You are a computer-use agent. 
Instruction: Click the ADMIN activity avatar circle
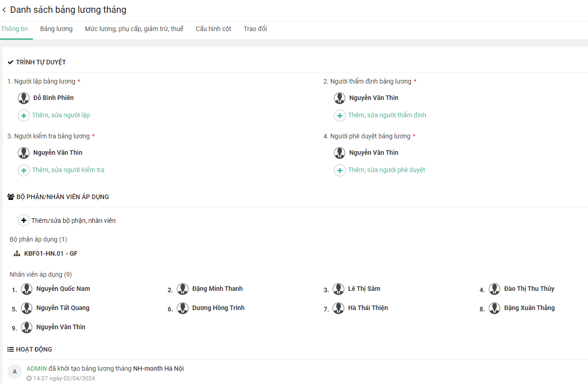click(15, 372)
